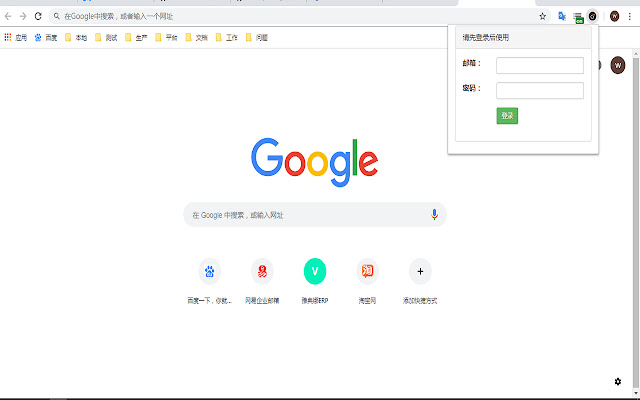
Task: Click the scrollbar down arrow
Action: (636, 393)
